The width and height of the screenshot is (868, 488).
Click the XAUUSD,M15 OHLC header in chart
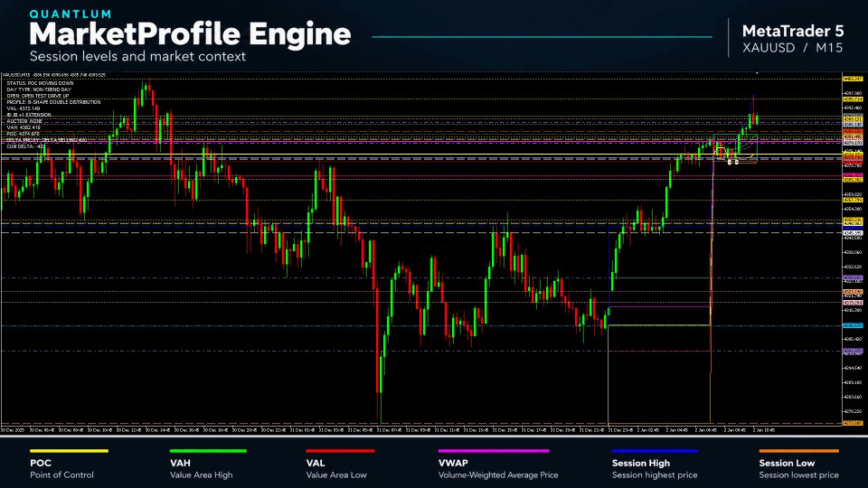click(53, 75)
